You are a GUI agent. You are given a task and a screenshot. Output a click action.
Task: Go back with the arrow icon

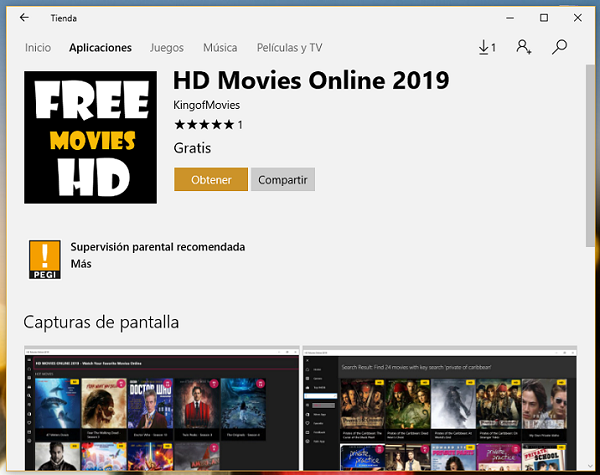tap(24, 18)
